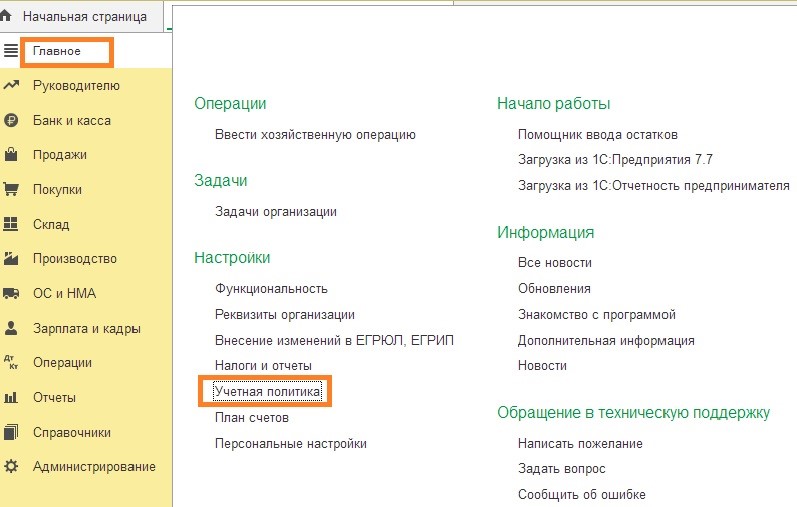This screenshot has width=797, height=507.
Task: Open Учетная политика
Action: tap(267, 392)
